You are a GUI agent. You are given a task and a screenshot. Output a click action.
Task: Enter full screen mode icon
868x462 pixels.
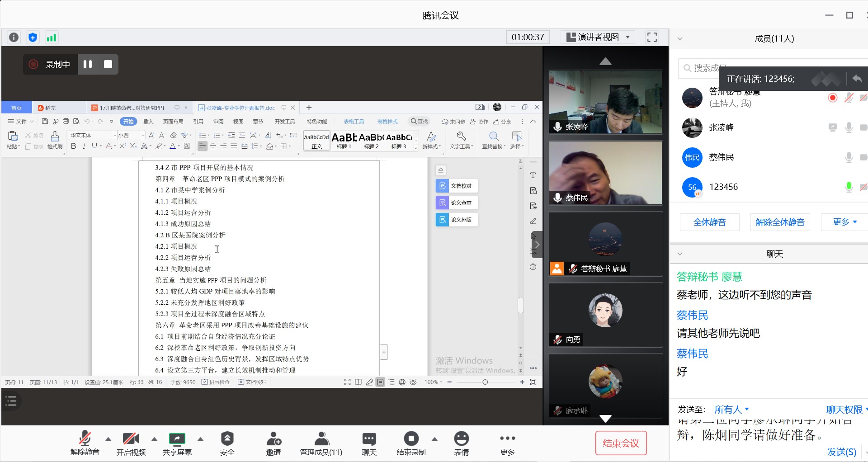coord(652,37)
